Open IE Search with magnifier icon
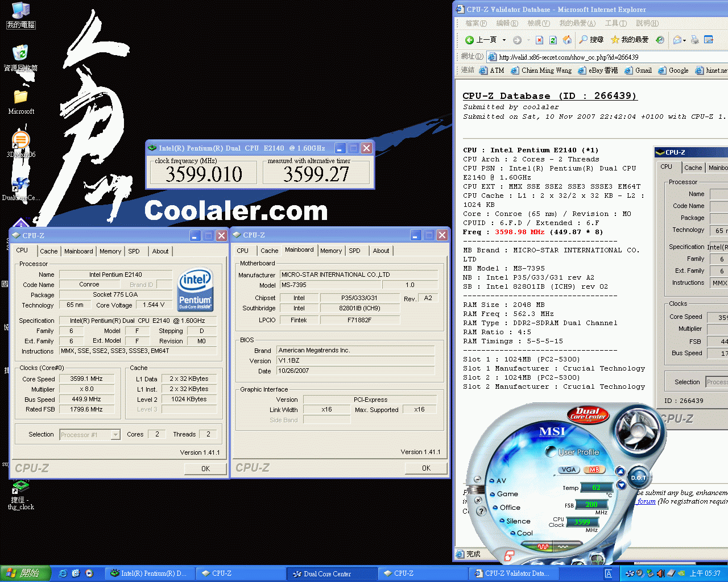This screenshot has height=582, width=728. point(591,40)
